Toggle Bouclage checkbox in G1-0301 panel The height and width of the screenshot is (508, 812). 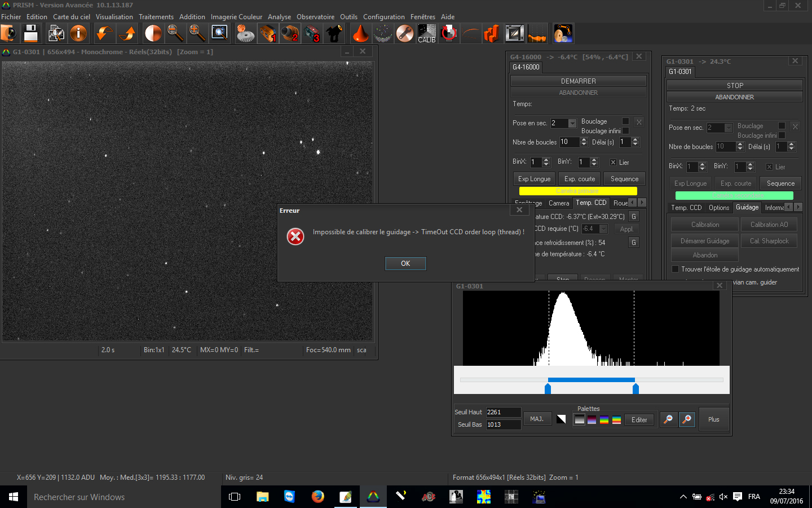pyautogui.click(x=782, y=126)
